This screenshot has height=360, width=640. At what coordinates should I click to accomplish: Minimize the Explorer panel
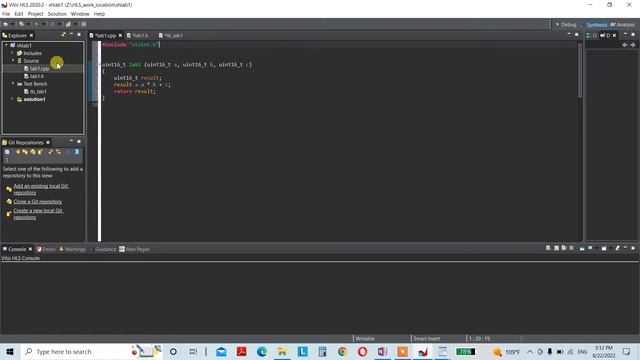click(x=71, y=35)
